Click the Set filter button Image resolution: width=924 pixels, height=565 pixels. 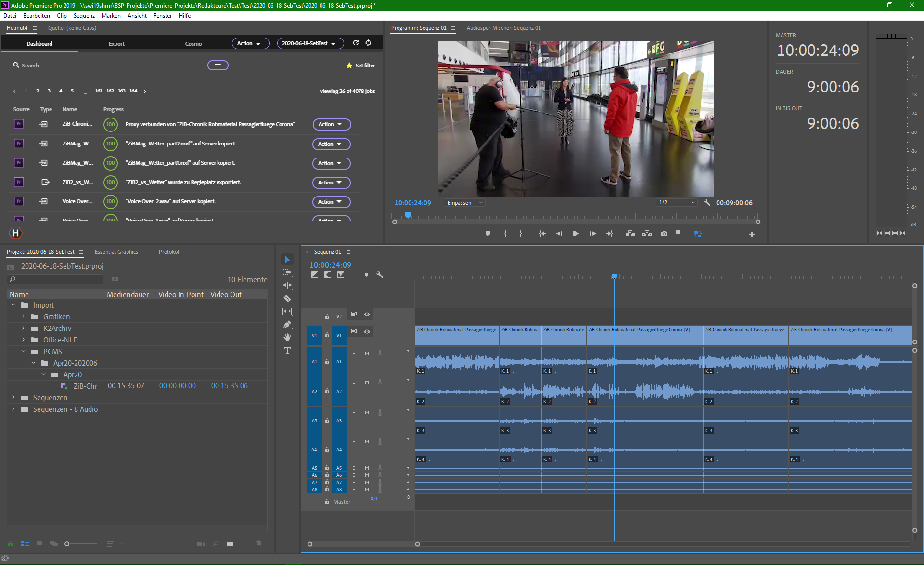(360, 66)
